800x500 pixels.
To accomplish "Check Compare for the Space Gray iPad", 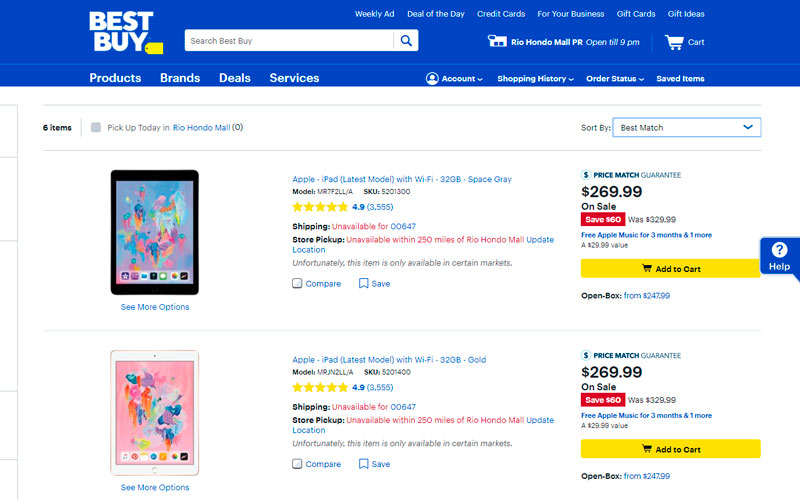I will (x=297, y=283).
